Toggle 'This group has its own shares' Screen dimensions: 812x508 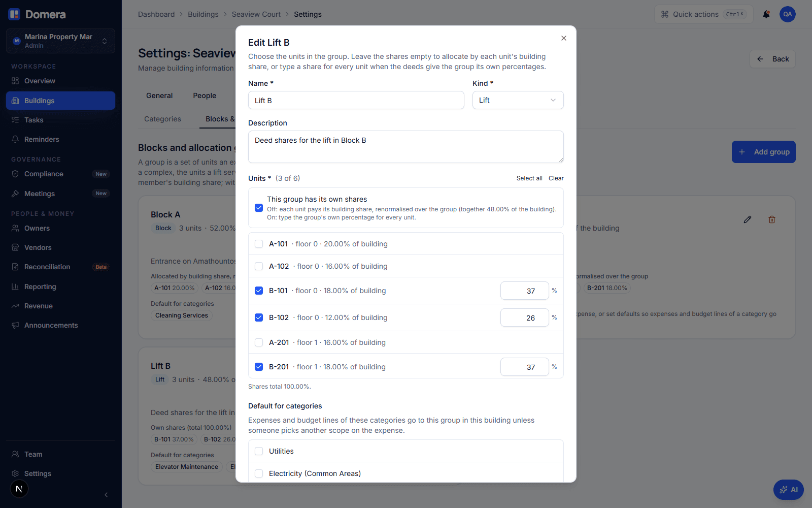259,208
